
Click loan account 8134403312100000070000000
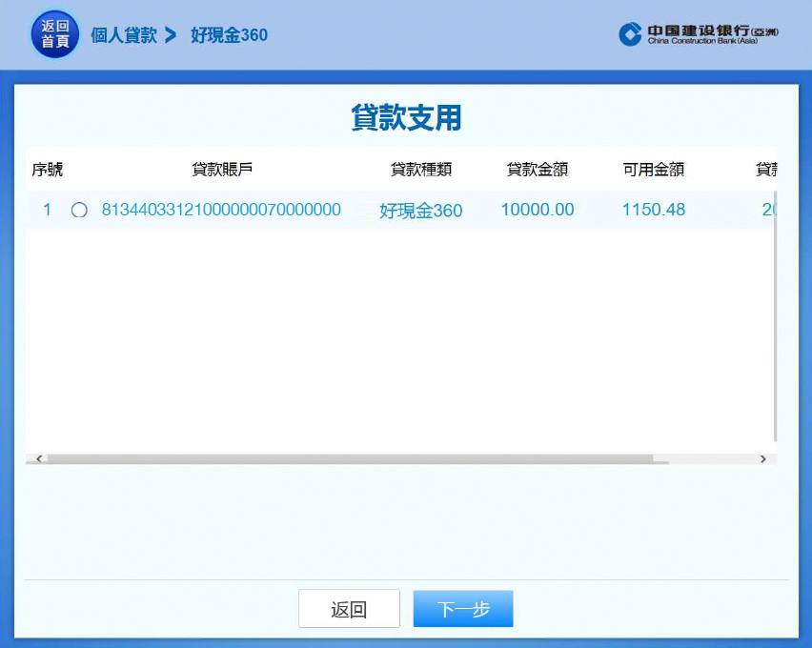pyautogui.click(x=221, y=210)
